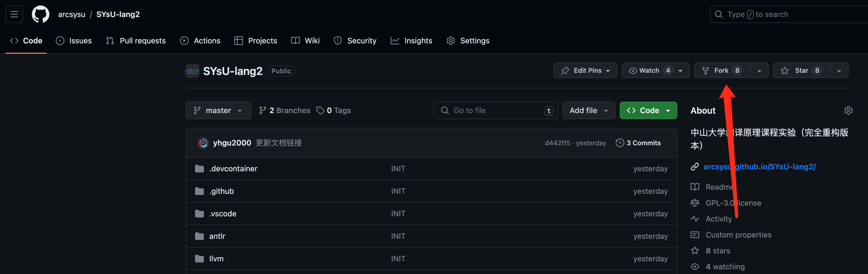Open About section settings gear

click(848, 111)
